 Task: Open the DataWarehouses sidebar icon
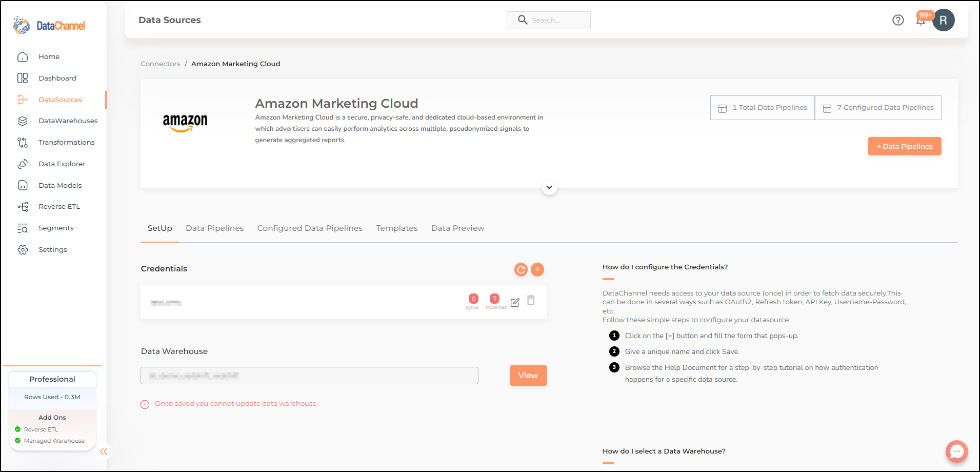point(23,121)
